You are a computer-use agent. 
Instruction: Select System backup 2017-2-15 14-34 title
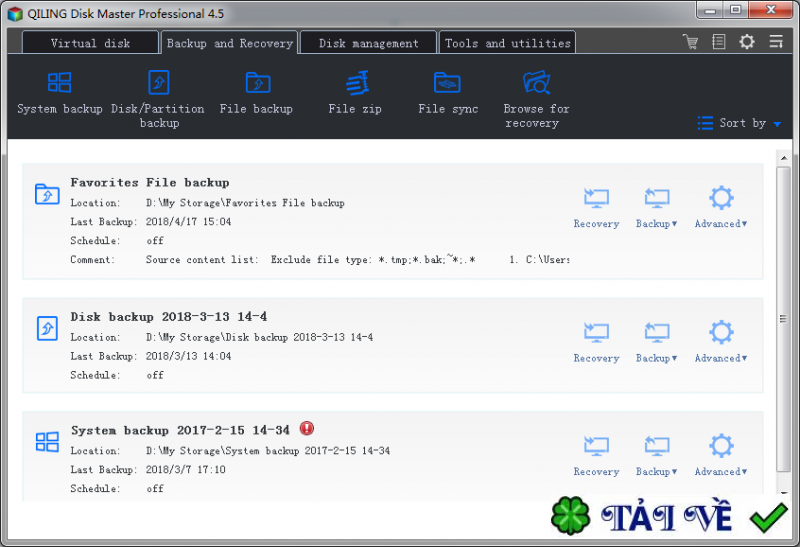[180, 430]
